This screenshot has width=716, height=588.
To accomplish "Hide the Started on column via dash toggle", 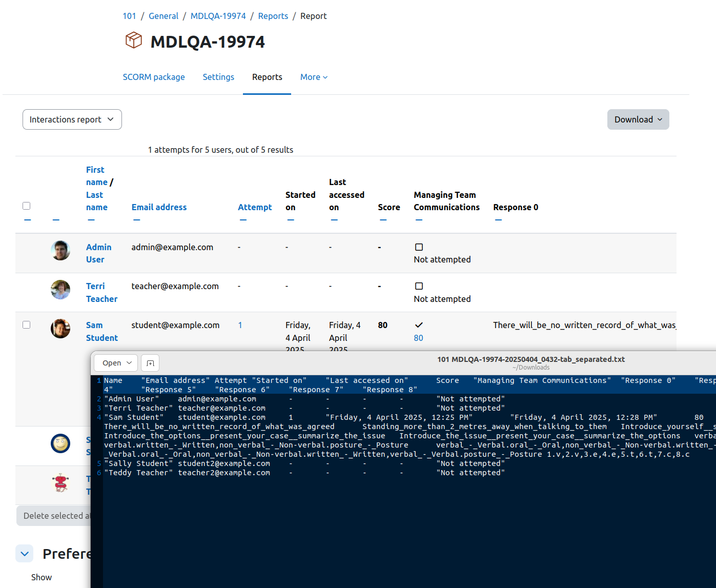I will coord(291,220).
